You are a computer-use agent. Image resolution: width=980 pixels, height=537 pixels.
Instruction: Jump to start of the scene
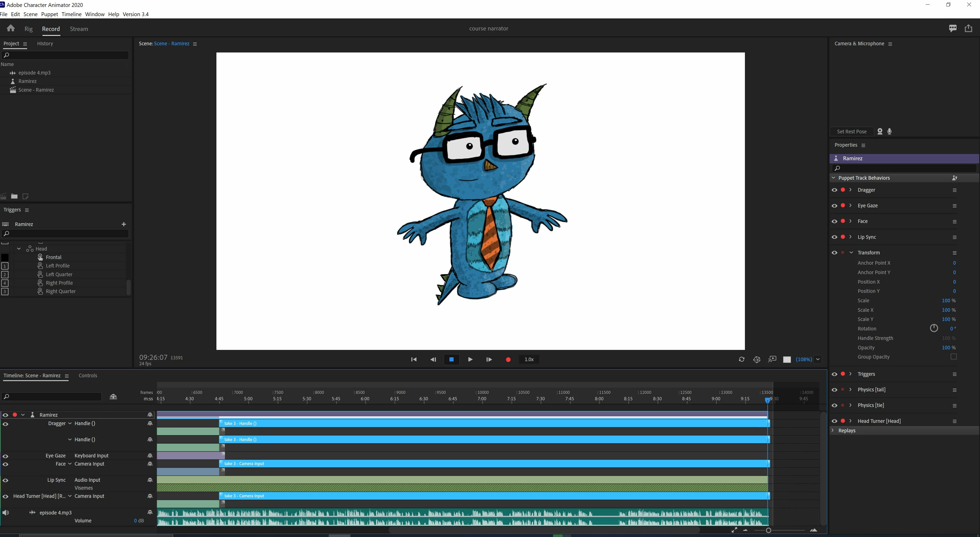click(414, 359)
